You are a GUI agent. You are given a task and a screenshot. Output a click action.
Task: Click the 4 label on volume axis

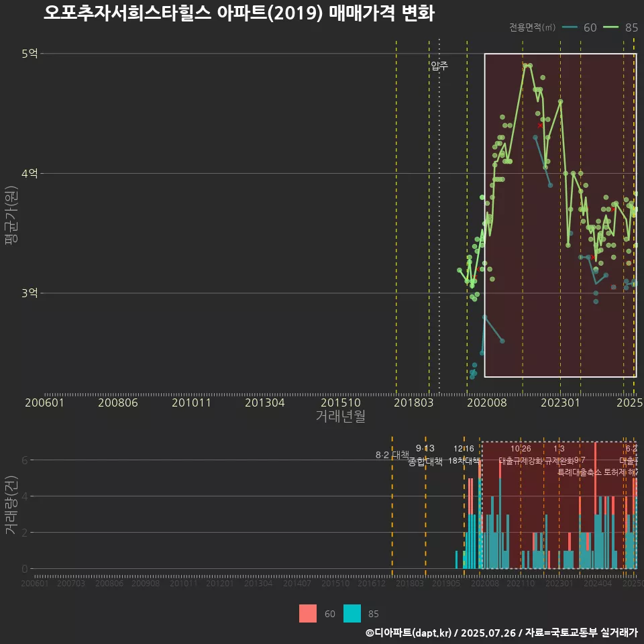pyautogui.click(x=25, y=496)
